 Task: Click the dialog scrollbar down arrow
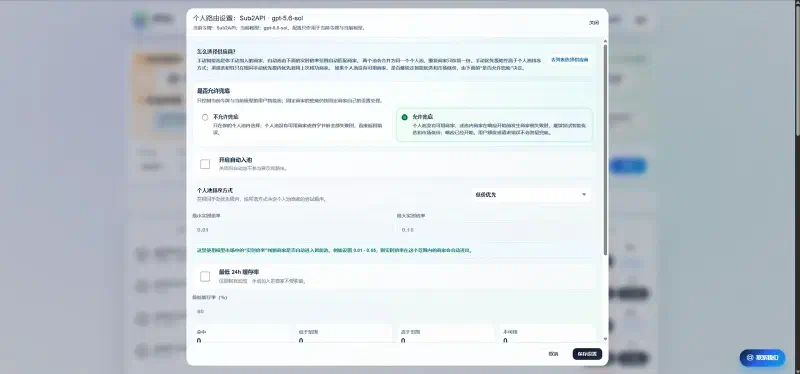(606, 338)
